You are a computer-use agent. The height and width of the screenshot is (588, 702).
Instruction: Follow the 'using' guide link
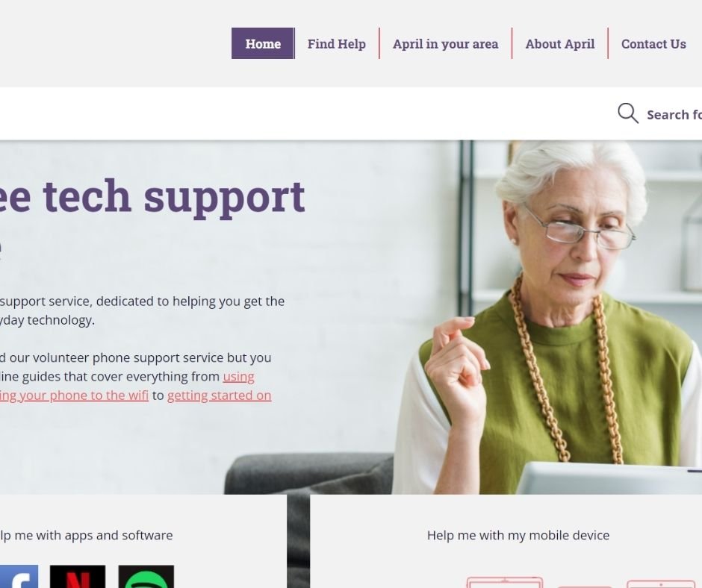pyautogui.click(x=239, y=377)
